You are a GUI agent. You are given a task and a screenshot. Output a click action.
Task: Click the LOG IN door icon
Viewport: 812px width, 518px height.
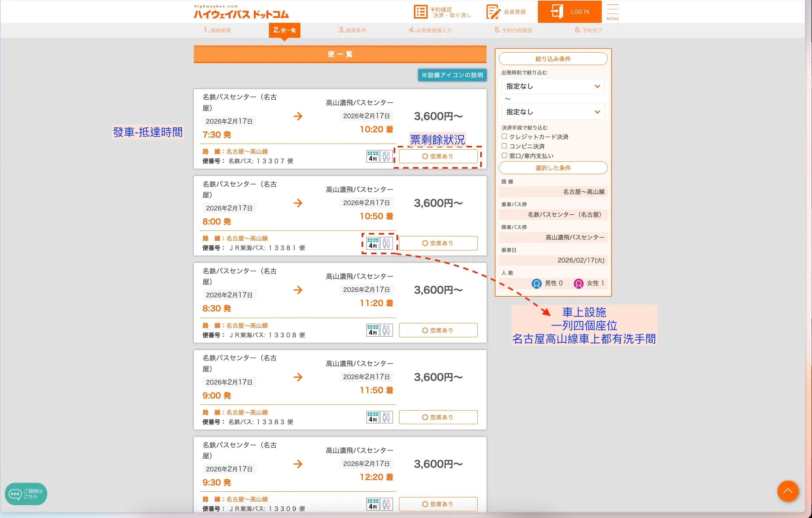pyautogui.click(x=557, y=11)
